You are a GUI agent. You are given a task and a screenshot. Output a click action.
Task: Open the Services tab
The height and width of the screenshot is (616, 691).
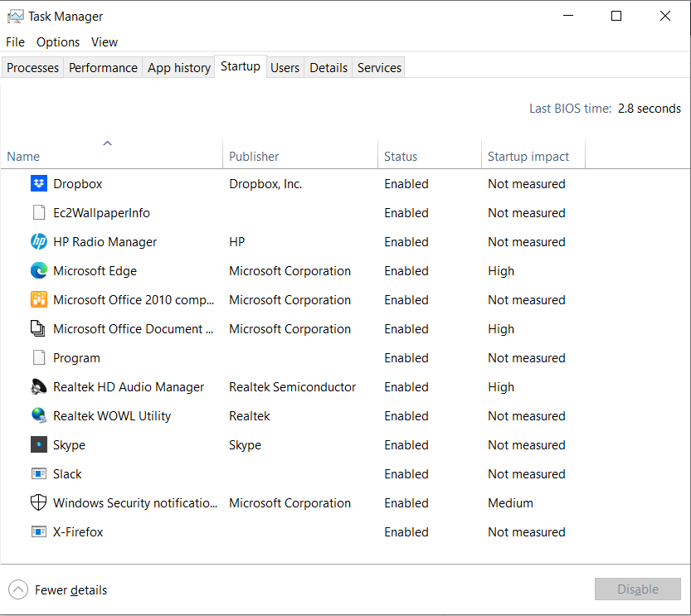point(379,68)
